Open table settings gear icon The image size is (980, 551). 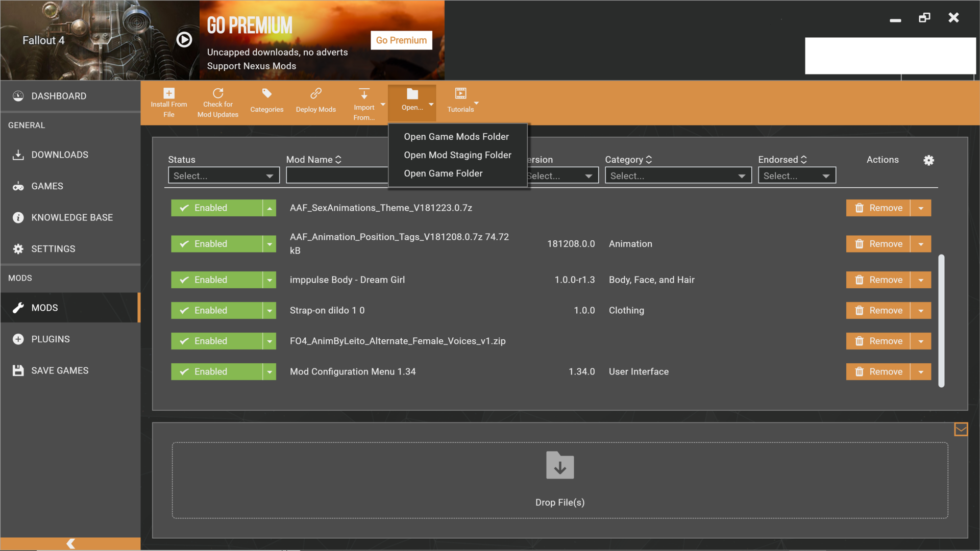tap(928, 160)
